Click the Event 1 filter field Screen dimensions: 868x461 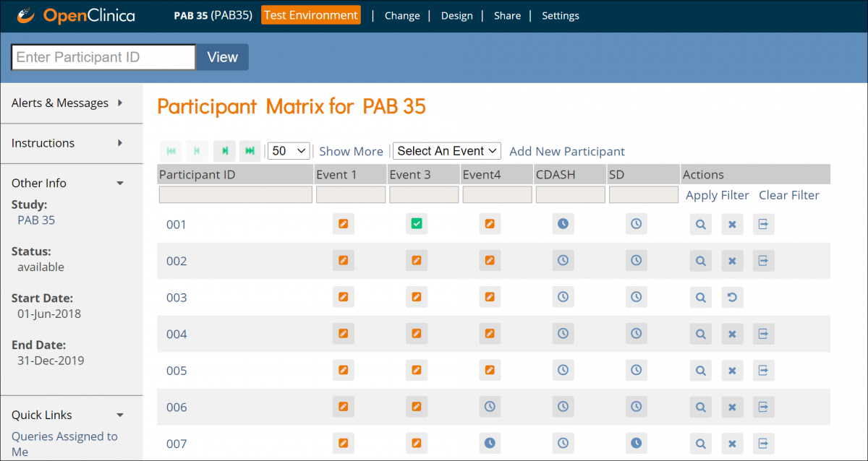pyautogui.click(x=351, y=195)
